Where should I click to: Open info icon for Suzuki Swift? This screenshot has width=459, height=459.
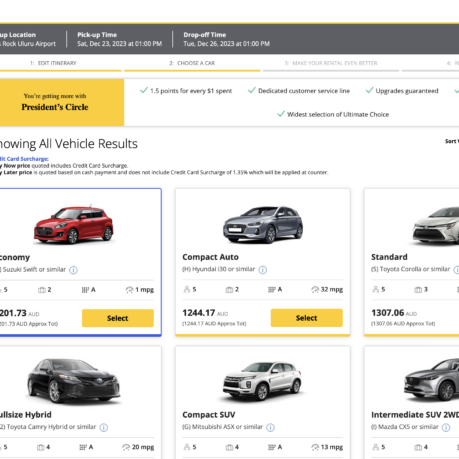coord(73,270)
